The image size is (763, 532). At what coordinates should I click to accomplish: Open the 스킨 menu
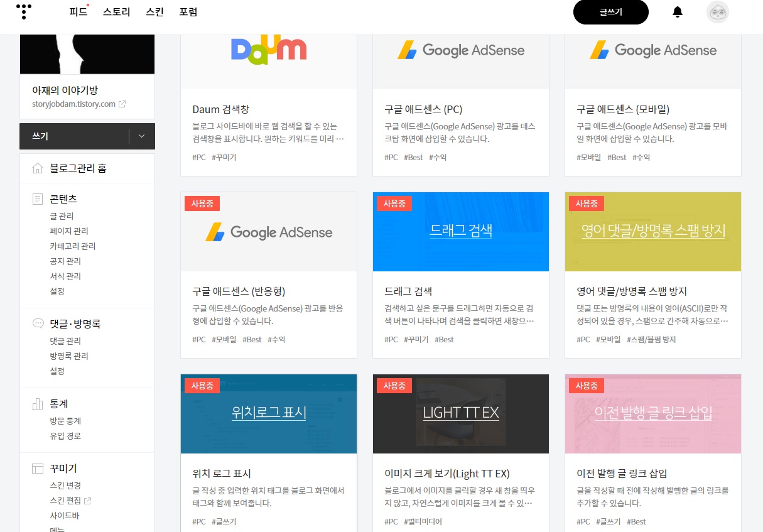point(154,11)
